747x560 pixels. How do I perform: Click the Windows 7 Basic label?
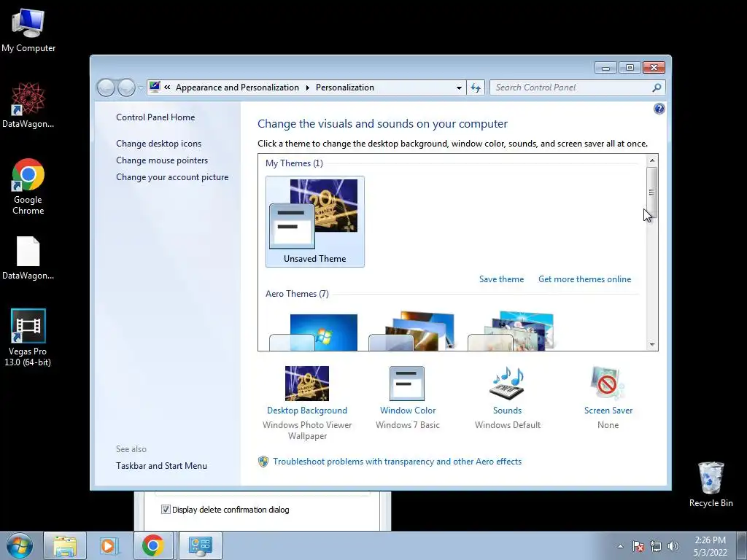point(407,425)
